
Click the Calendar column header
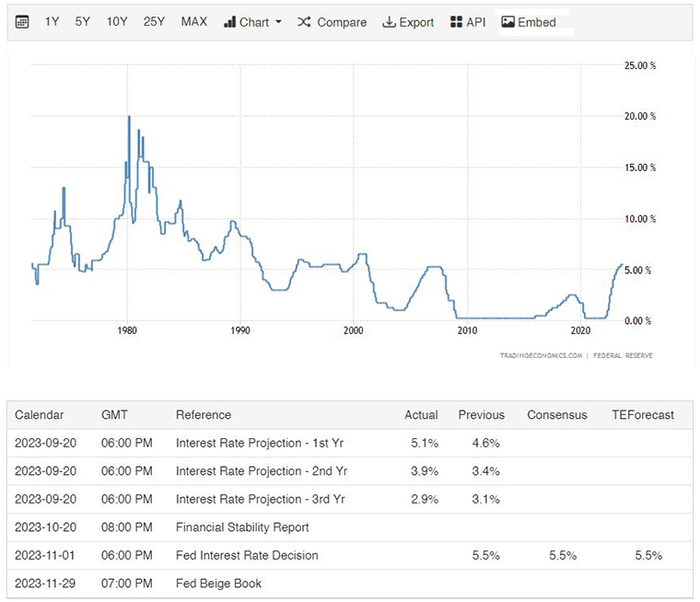tap(40, 414)
